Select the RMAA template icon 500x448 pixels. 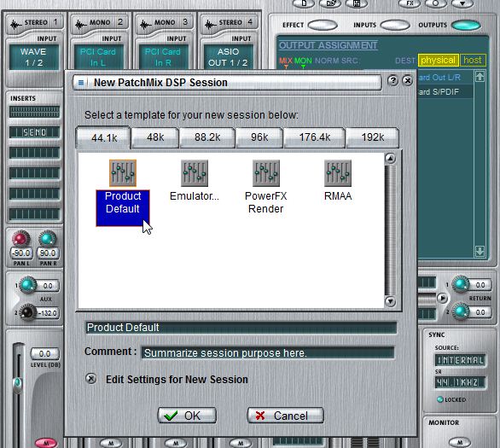(x=338, y=173)
